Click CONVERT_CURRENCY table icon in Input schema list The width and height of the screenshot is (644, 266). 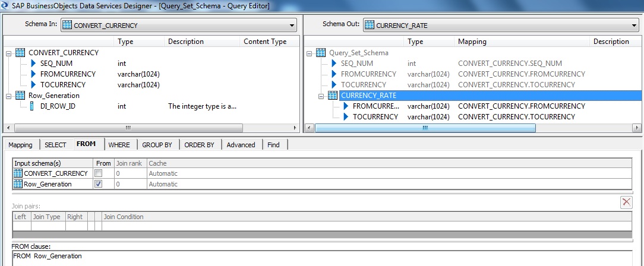pos(18,173)
